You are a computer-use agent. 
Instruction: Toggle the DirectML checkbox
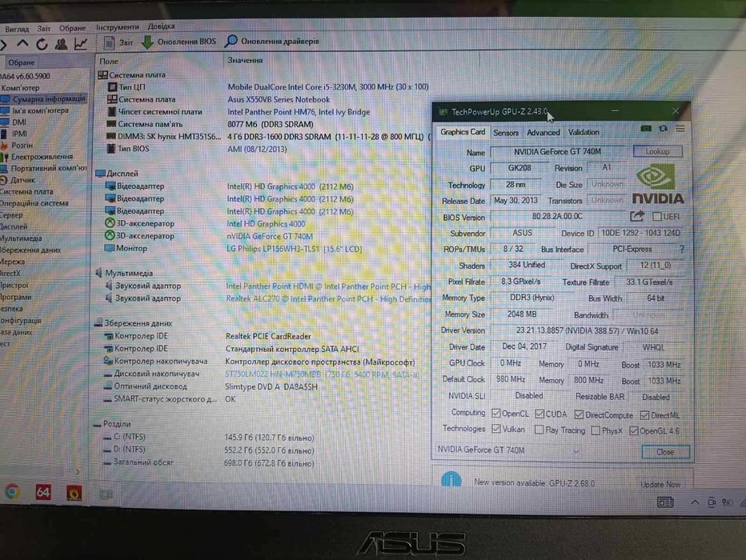[644, 415]
